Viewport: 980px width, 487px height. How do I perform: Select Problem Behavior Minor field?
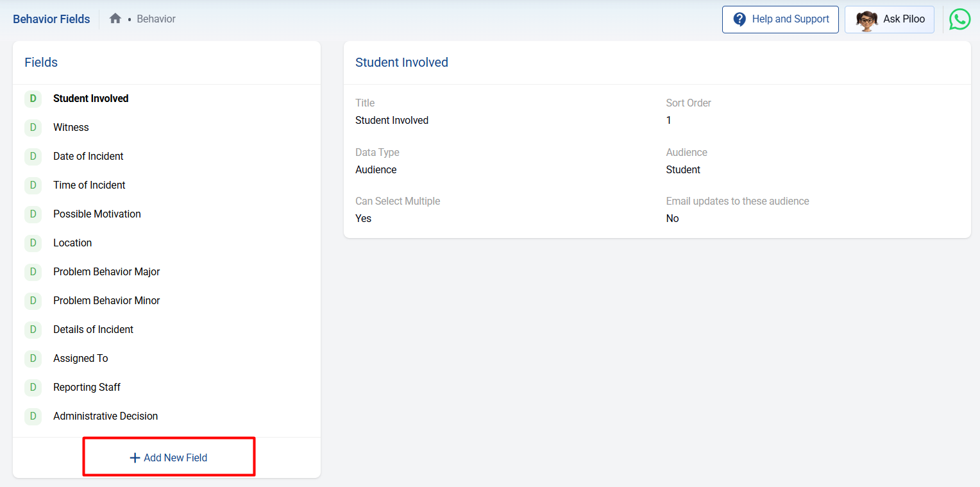click(106, 301)
